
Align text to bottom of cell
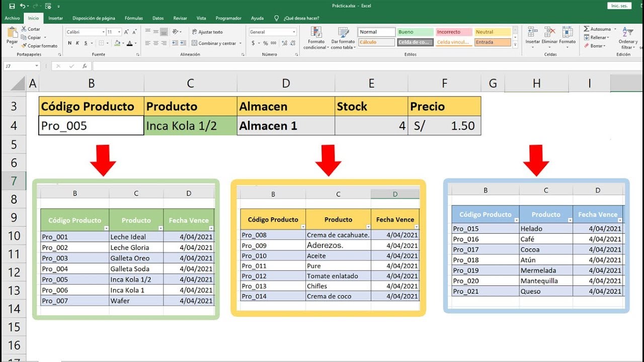pyautogui.click(x=163, y=32)
